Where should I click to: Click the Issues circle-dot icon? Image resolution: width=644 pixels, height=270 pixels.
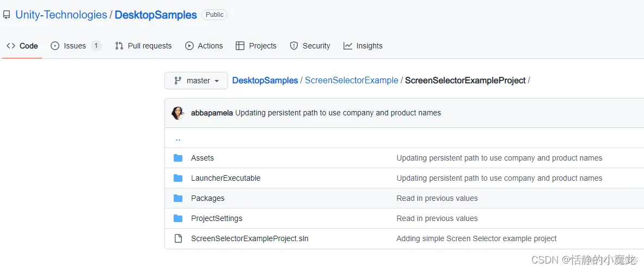click(55, 46)
